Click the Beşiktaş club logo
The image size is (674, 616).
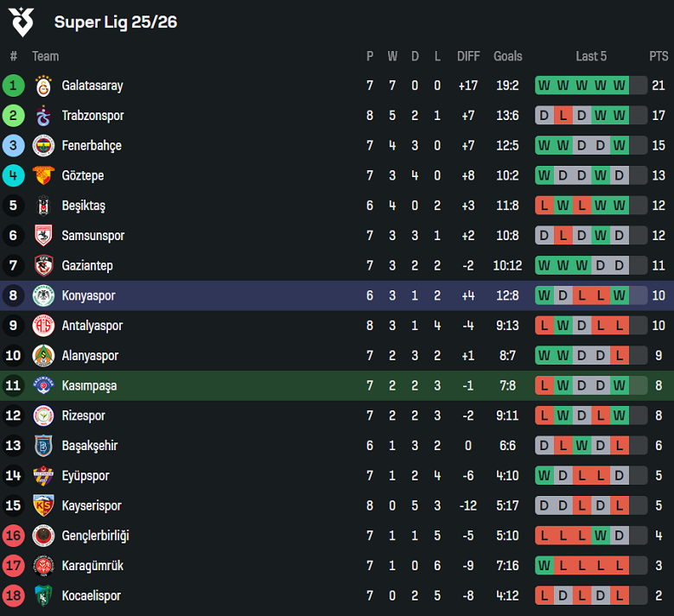point(43,206)
